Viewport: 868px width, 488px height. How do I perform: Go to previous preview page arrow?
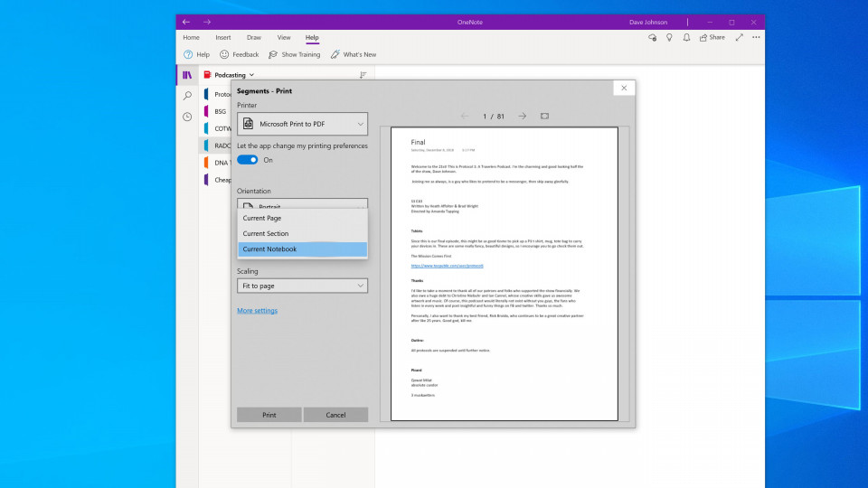click(x=465, y=117)
